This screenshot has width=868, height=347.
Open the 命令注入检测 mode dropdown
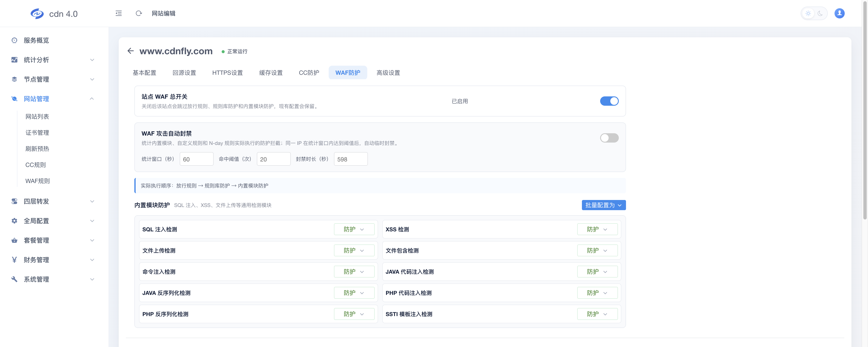tap(354, 272)
